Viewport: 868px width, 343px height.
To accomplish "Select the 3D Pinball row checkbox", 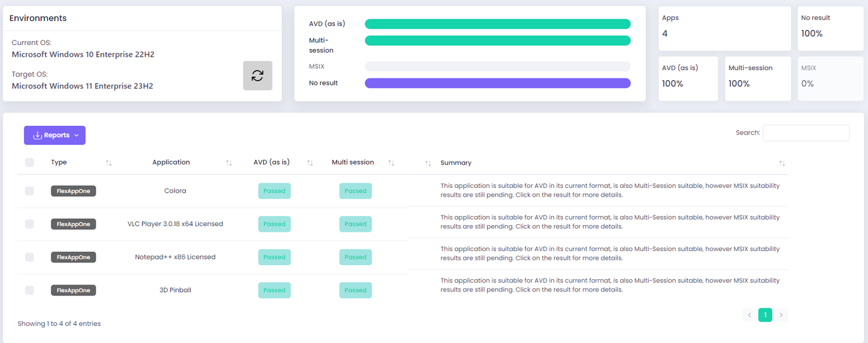I will click(29, 290).
